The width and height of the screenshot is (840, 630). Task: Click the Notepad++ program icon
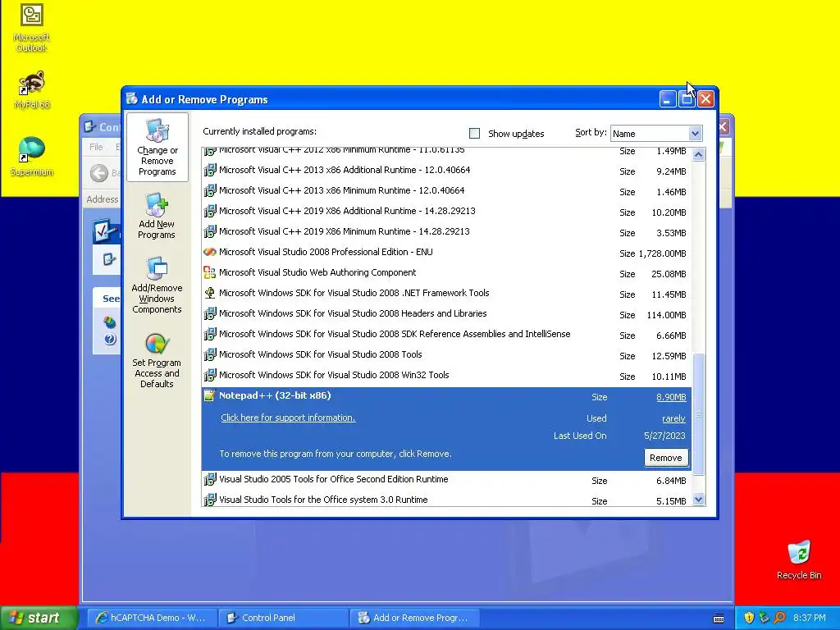click(x=210, y=395)
